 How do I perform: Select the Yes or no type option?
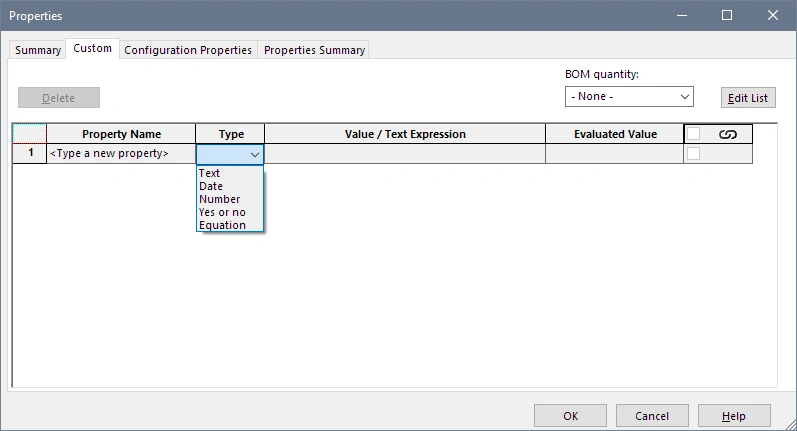click(222, 212)
